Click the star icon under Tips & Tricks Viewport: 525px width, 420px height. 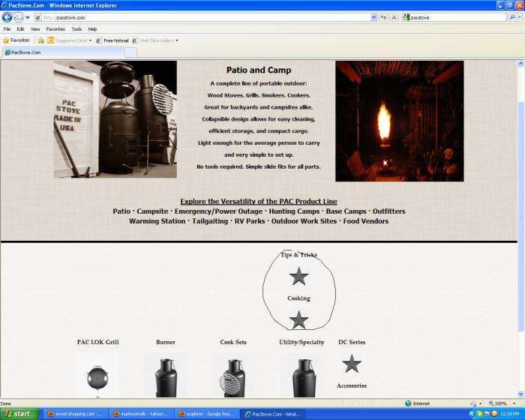point(298,277)
